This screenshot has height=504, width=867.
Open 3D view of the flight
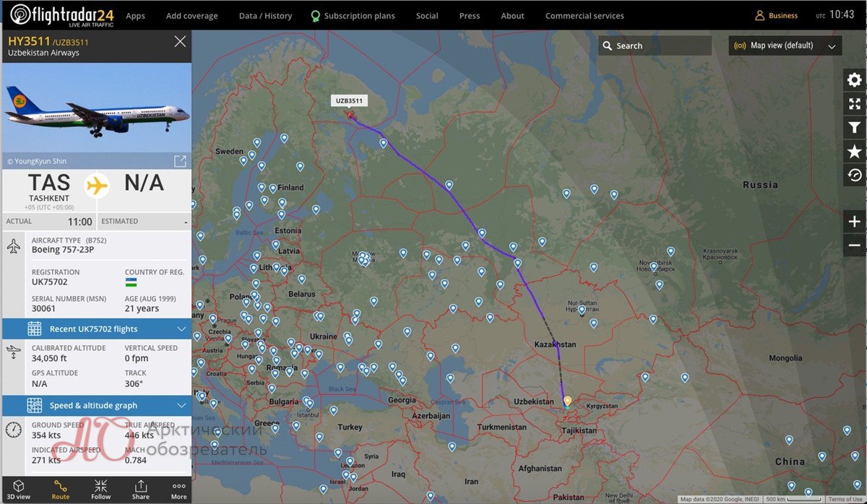click(x=19, y=490)
